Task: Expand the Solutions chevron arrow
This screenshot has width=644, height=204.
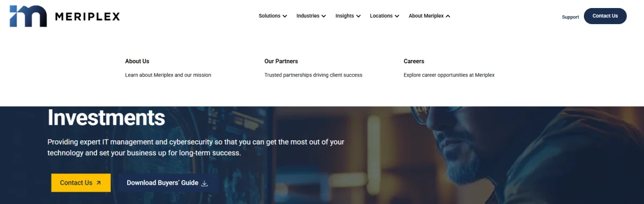Action: pos(284,16)
